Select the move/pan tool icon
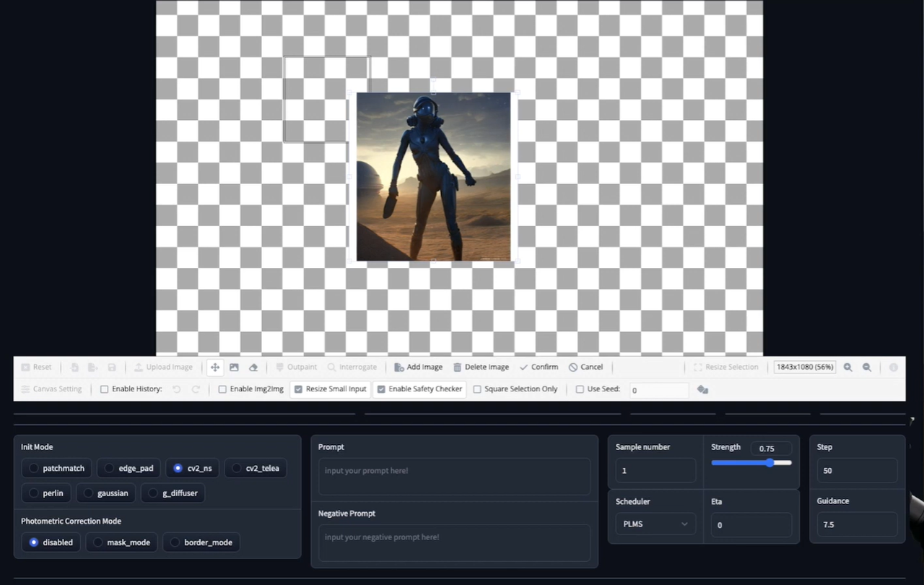This screenshot has height=585, width=924. point(215,367)
